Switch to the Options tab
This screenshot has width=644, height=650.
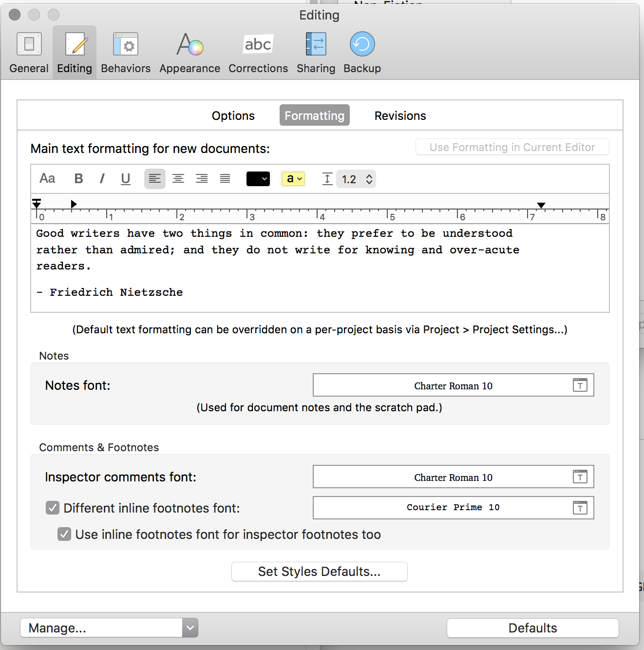tap(233, 115)
